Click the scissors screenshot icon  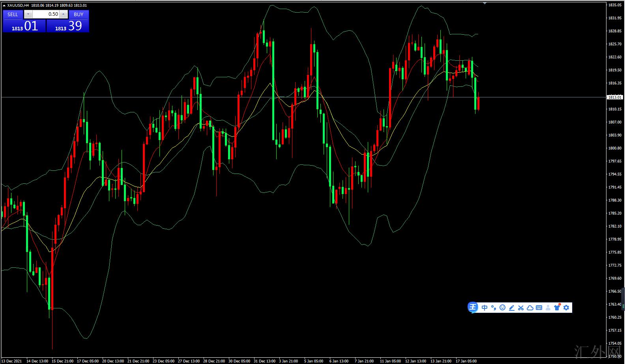point(520,308)
